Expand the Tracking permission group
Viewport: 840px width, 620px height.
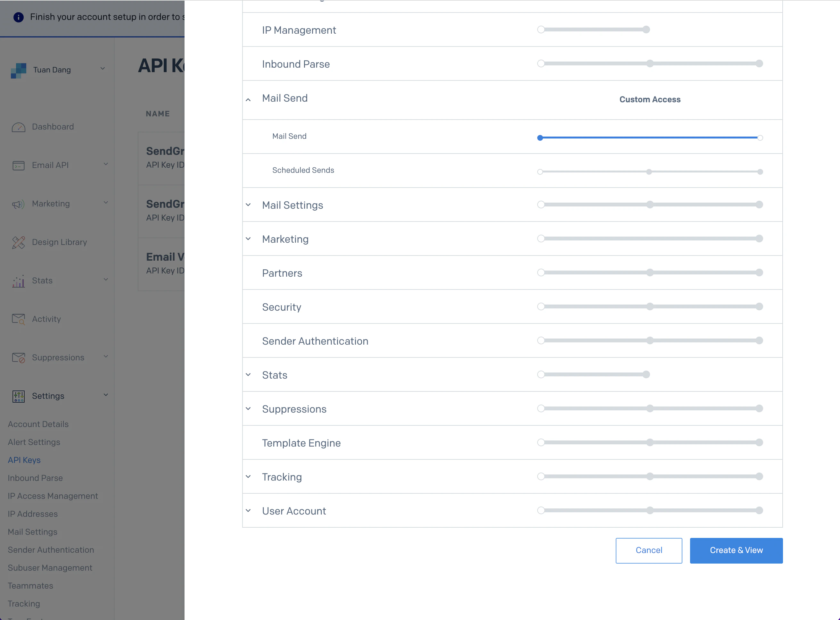click(x=248, y=476)
